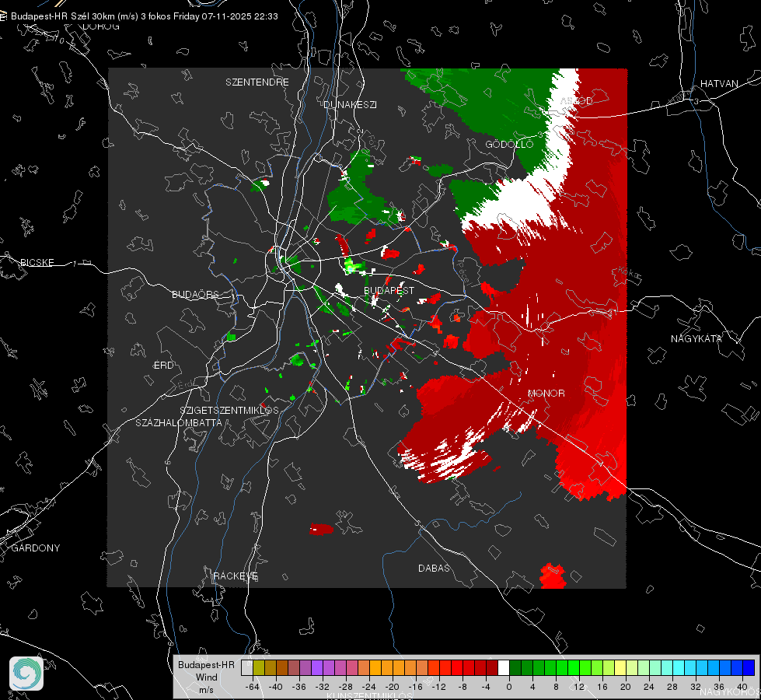Click the -16 value on the legend scale

tap(415, 687)
